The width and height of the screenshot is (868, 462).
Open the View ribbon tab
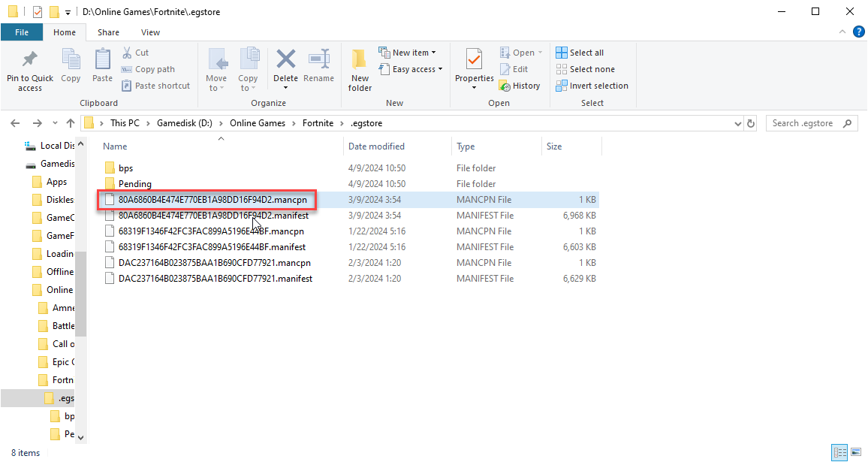[150, 32]
